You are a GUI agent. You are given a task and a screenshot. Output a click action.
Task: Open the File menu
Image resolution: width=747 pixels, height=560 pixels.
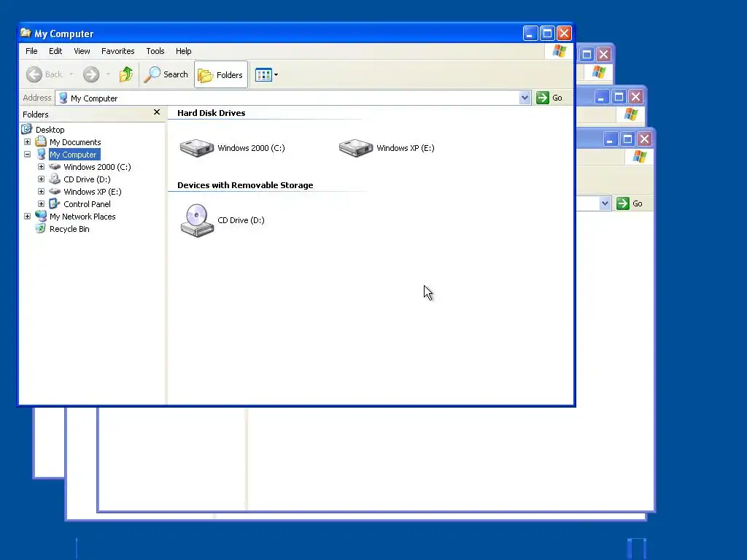pos(31,51)
